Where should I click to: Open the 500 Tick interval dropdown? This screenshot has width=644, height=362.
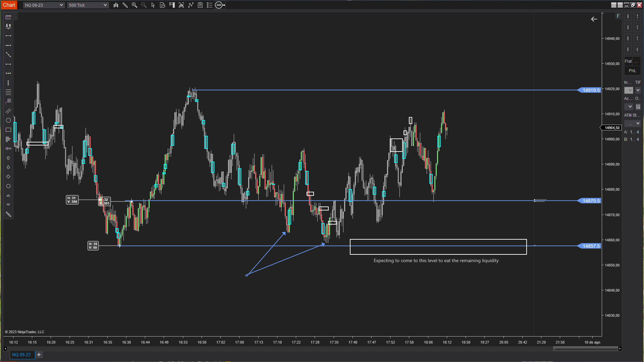tap(88, 5)
